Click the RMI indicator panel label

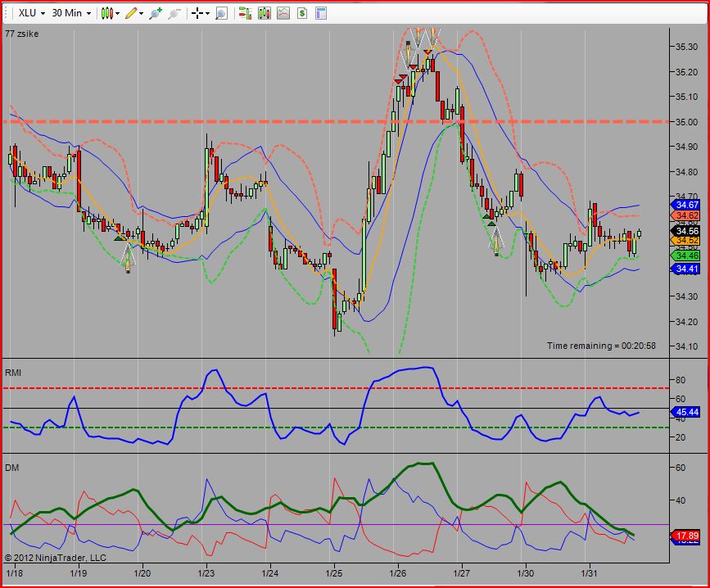pyautogui.click(x=13, y=373)
